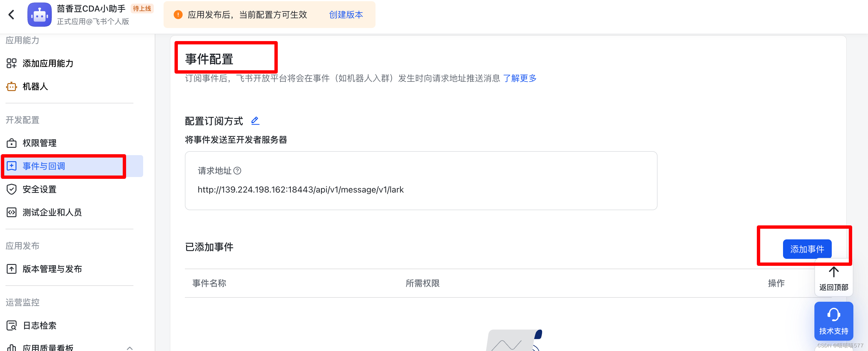
Task: Click the back arrow icon
Action: tap(12, 15)
